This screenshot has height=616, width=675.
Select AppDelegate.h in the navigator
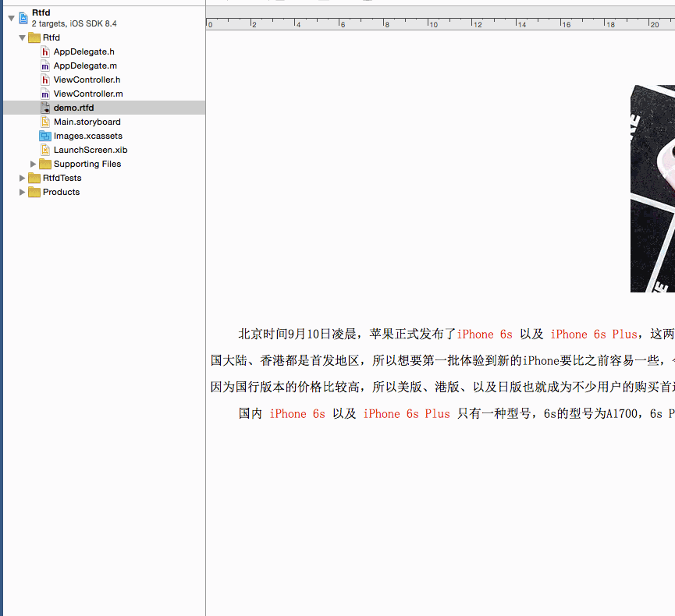(84, 51)
